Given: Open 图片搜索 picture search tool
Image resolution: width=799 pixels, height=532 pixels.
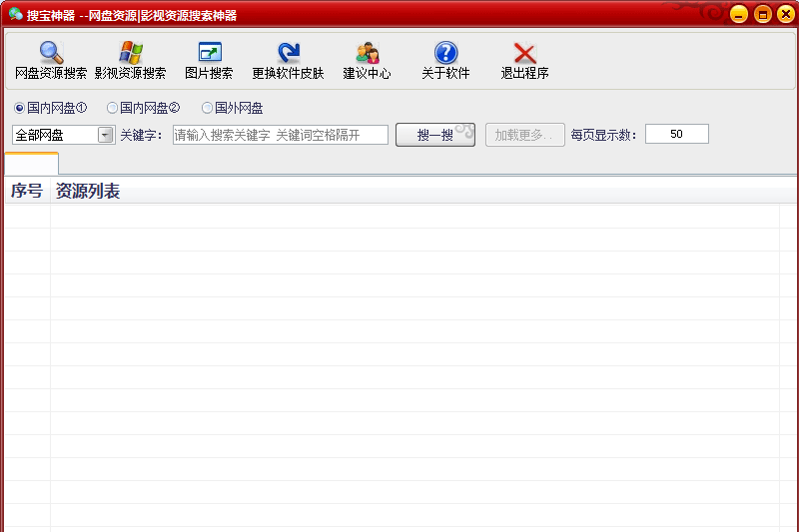Looking at the screenshot, I should (209, 60).
